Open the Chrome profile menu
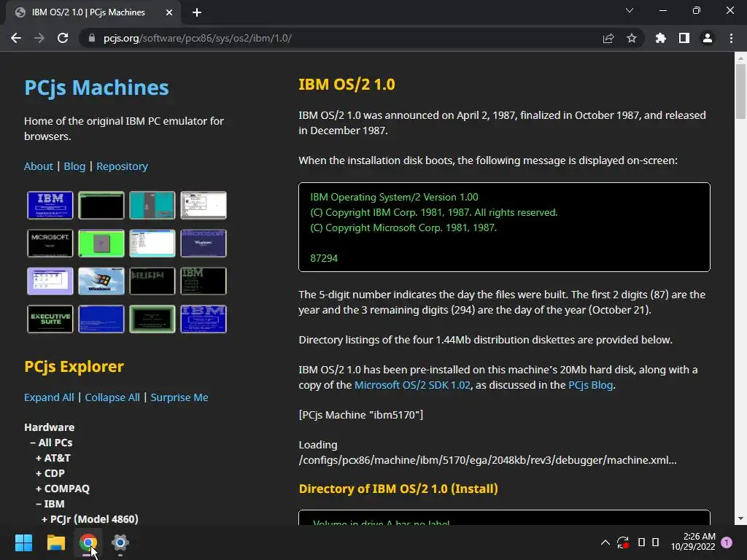This screenshot has width=747, height=560. click(x=708, y=38)
